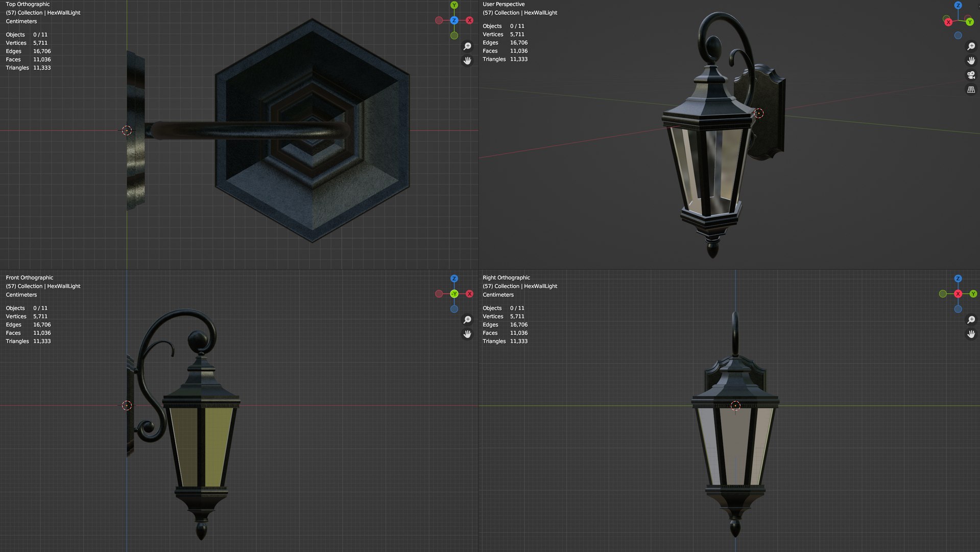Click 'Objects 0 / 11' stat in Right Orthographic view
The height and width of the screenshot is (552, 980).
504,308
